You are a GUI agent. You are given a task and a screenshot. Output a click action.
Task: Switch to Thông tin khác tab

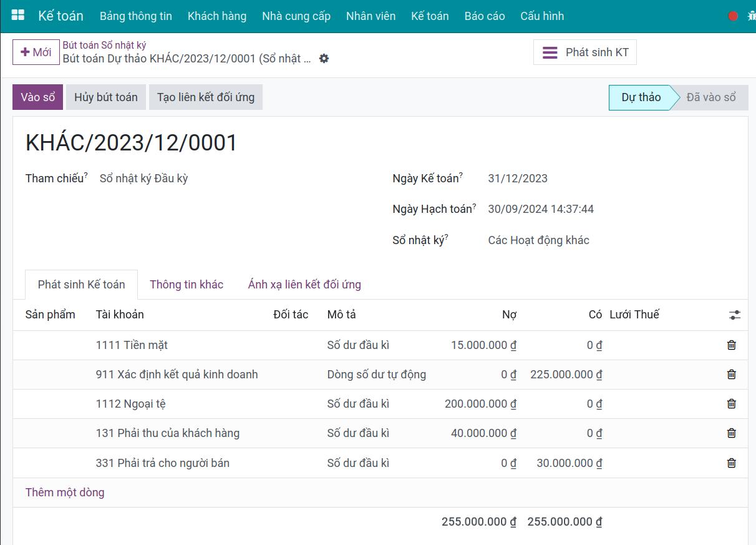coord(187,285)
